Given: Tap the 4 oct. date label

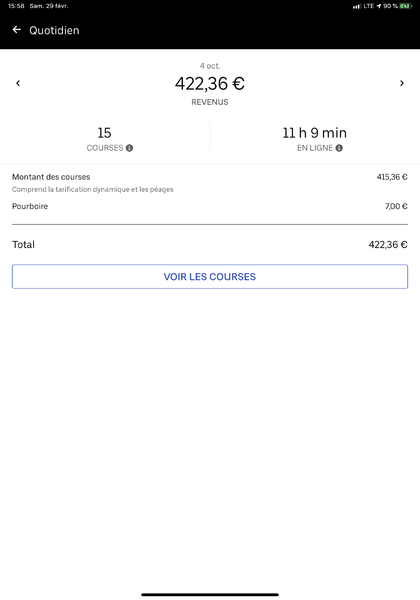Looking at the screenshot, I should (210, 66).
